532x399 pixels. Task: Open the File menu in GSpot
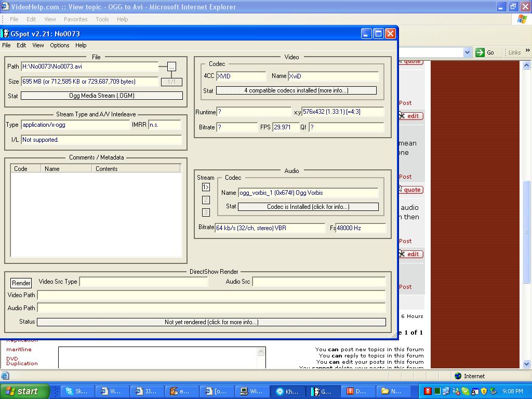click(6, 45)
